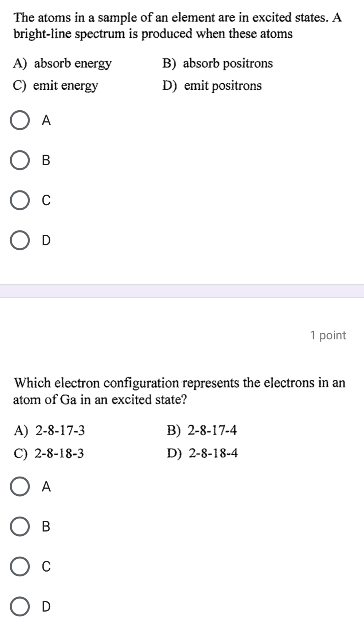Image resolution: width=364 pixels, height=634 pixels.
Task: Click the letter A label under spectrum question
Action: coord(46,120)
